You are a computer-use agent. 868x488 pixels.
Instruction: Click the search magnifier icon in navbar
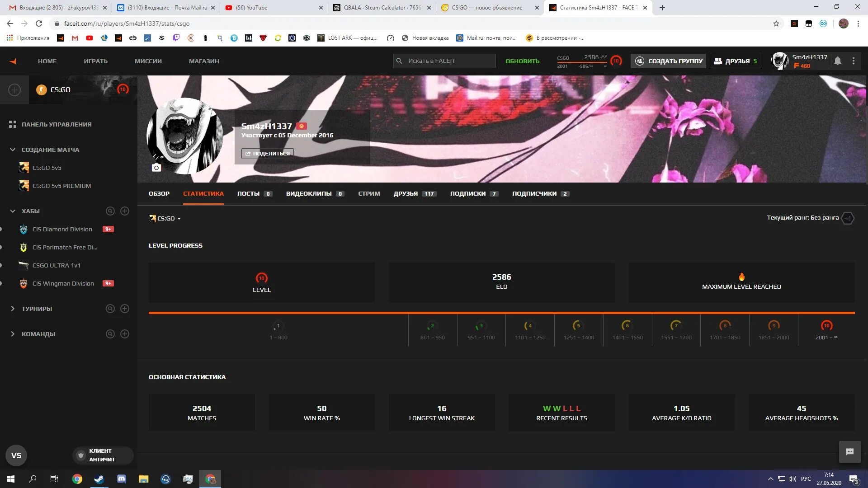[401, 61]
